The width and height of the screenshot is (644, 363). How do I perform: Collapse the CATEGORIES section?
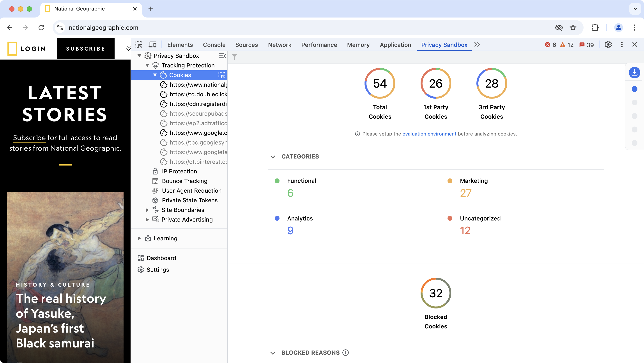pos(272,157)
